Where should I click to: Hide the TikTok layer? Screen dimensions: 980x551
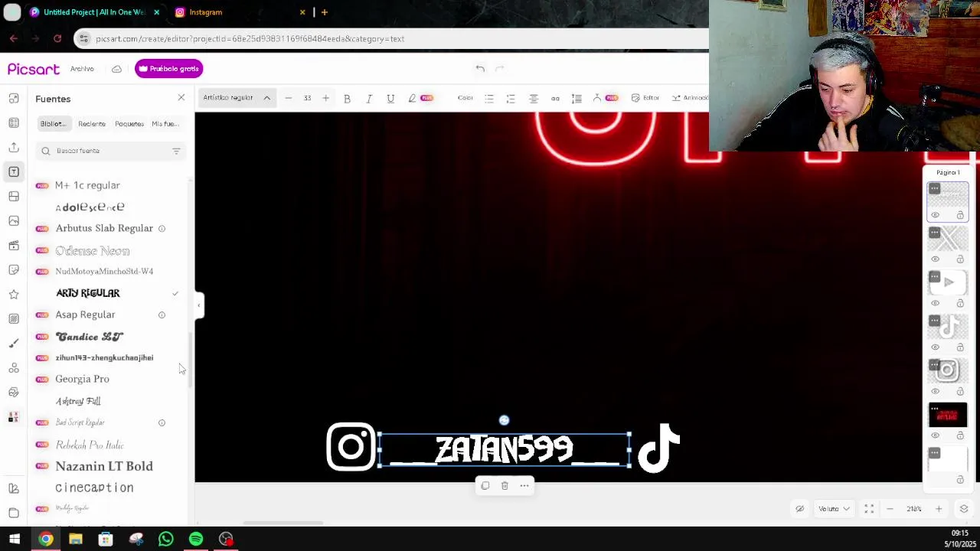tap(935, 347)
